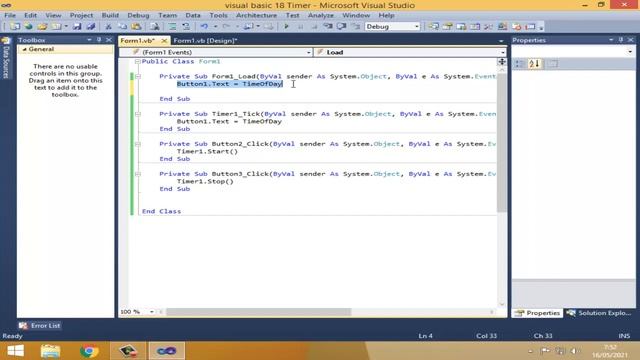Start debugging with the green play icon
Image resolution: width=640 pixels, height=360 pixels.
(x=286, y=27)
